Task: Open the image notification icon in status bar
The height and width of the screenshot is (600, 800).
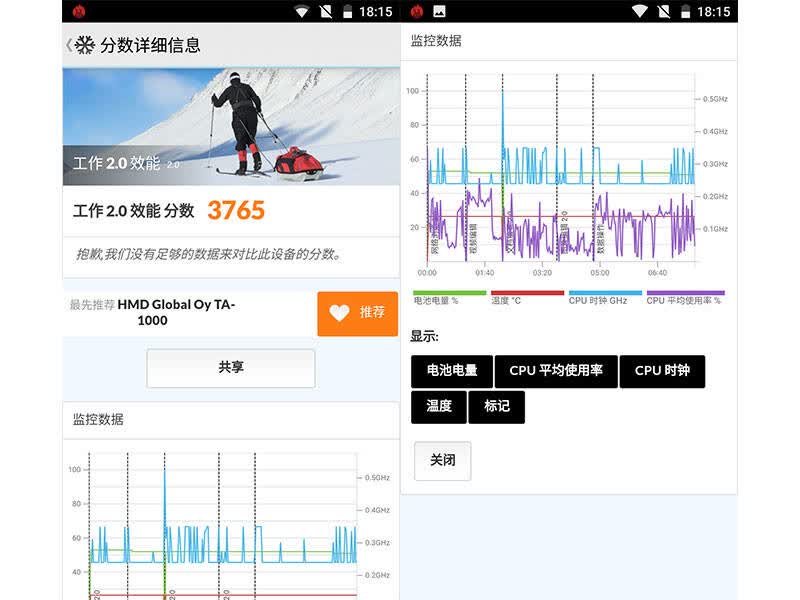Action: (439, 11)
